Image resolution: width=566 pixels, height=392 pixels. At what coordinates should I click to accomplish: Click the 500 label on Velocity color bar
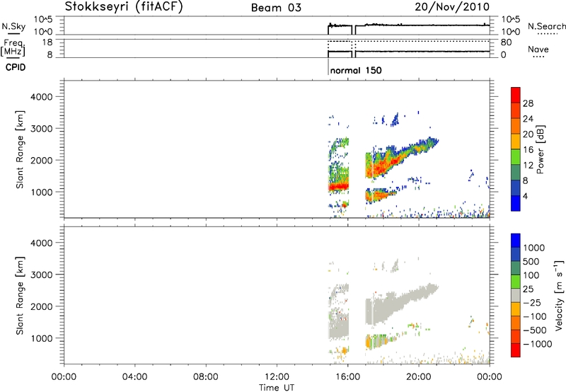pyautogui.click(x=531, y=261)
